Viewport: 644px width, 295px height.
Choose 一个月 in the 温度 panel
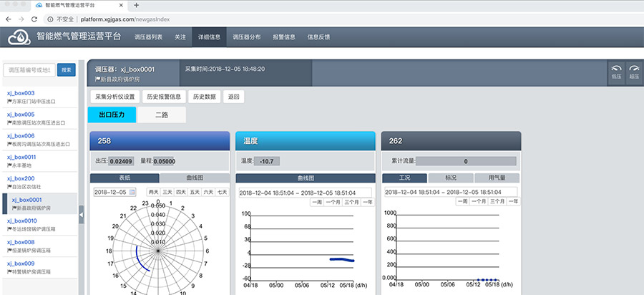coord(333,202)
